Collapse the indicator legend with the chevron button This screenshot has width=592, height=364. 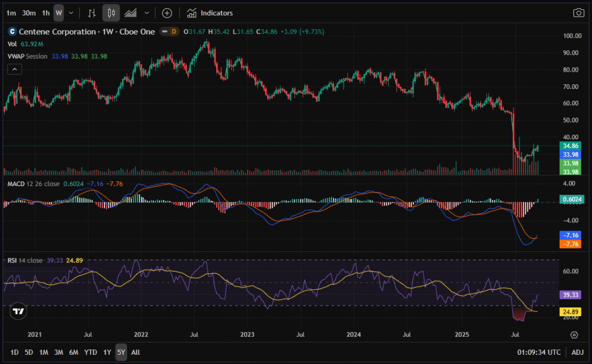[15, 69]
